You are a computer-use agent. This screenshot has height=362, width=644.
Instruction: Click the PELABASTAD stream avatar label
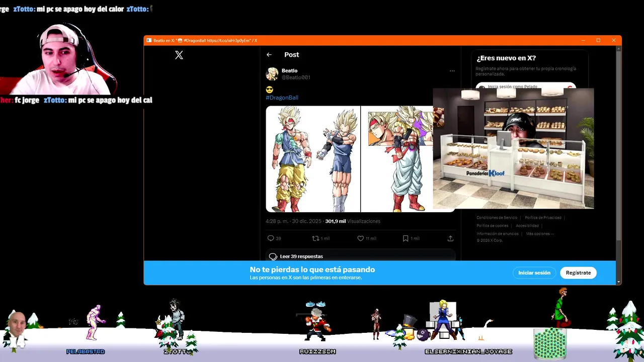click(86, 351)
